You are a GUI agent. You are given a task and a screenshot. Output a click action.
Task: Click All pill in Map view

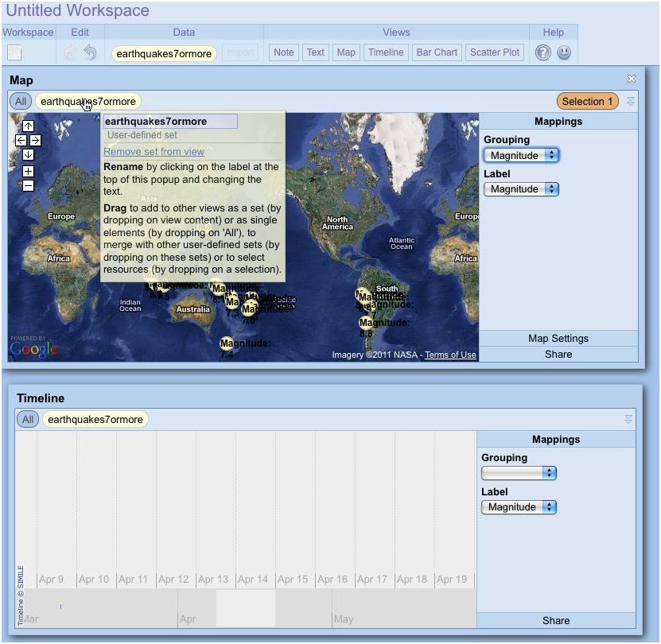[21, 101]
